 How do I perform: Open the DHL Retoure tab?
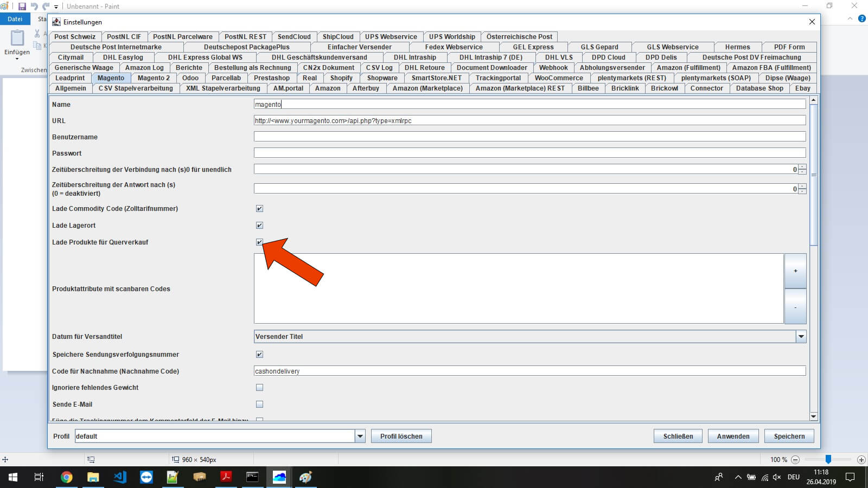(x=424, y=68)
